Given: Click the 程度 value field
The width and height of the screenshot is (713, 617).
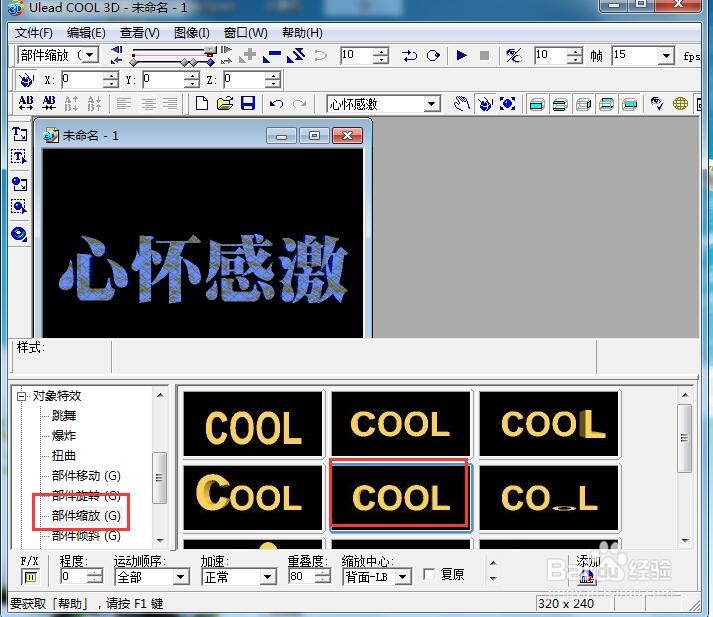Looking at the screenshot, I should tap(74, 577).
